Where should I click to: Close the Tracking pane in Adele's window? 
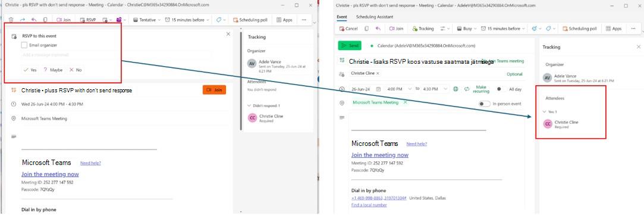tap(638, 47)
